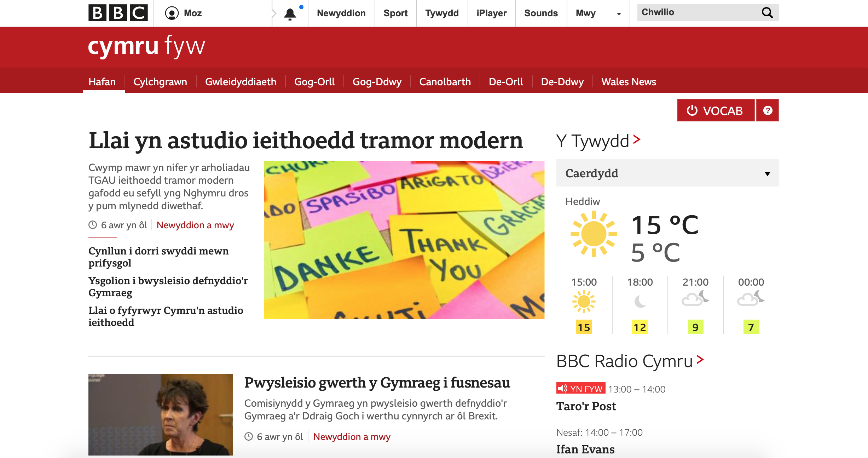The height and width of the screenshot is (458, 868).
Task: Open the notifications bell icon
Action: [290, 13]
